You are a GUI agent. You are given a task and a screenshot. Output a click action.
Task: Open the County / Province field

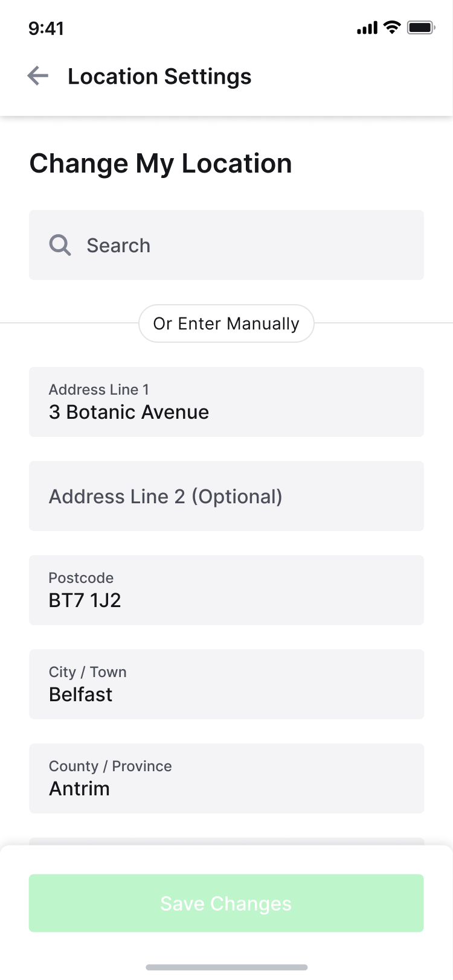(x=226, y=778)
